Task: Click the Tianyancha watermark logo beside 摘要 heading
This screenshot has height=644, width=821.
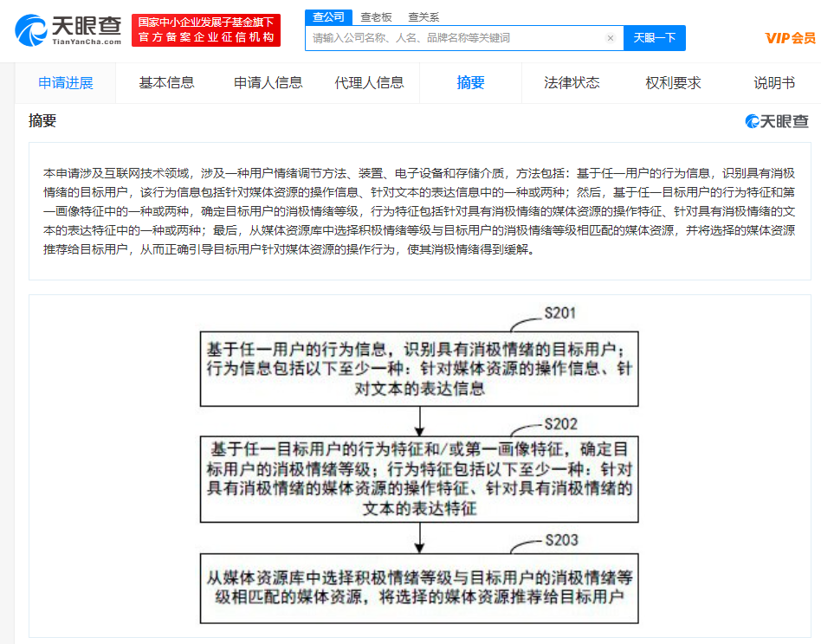Action: 777,122
